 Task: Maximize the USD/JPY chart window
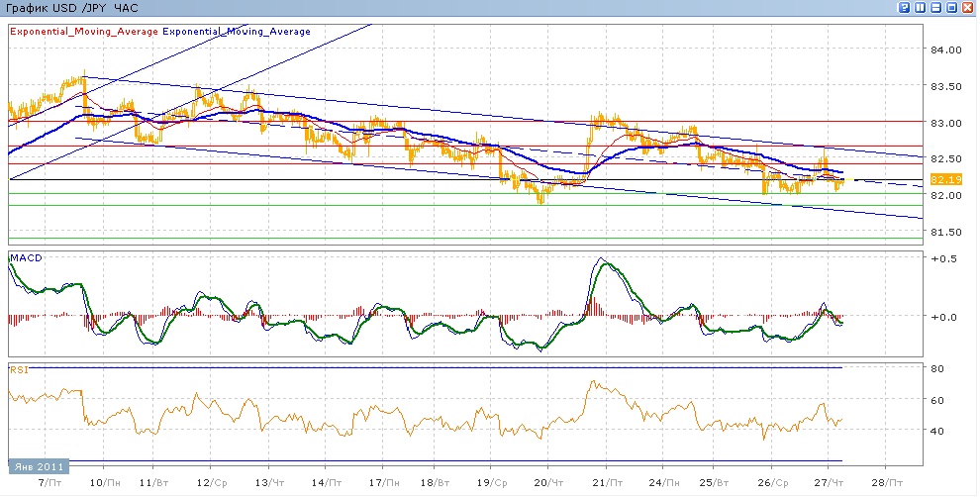[x=951, y=8]
